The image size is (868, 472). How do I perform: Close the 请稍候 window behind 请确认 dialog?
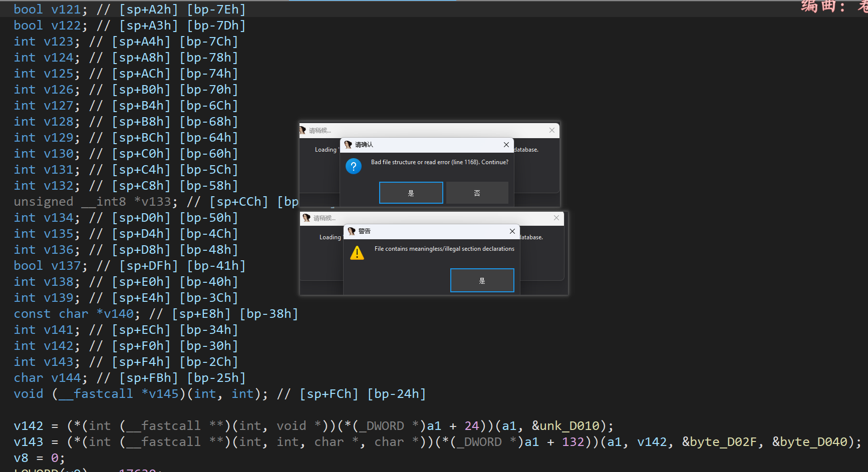coord(551,130)
